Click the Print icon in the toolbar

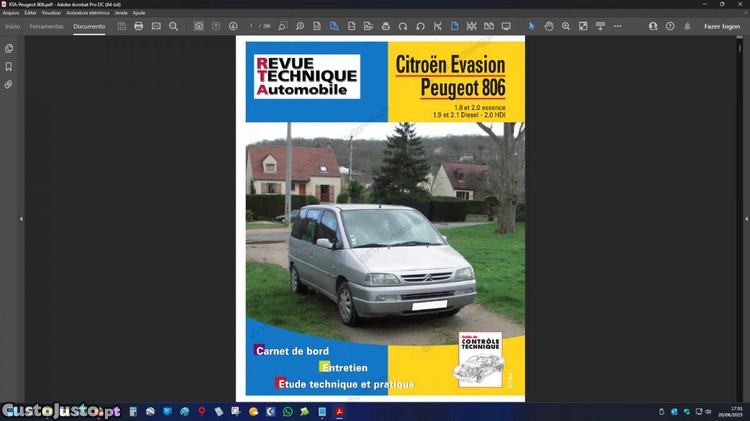click(x=139, y=26)
